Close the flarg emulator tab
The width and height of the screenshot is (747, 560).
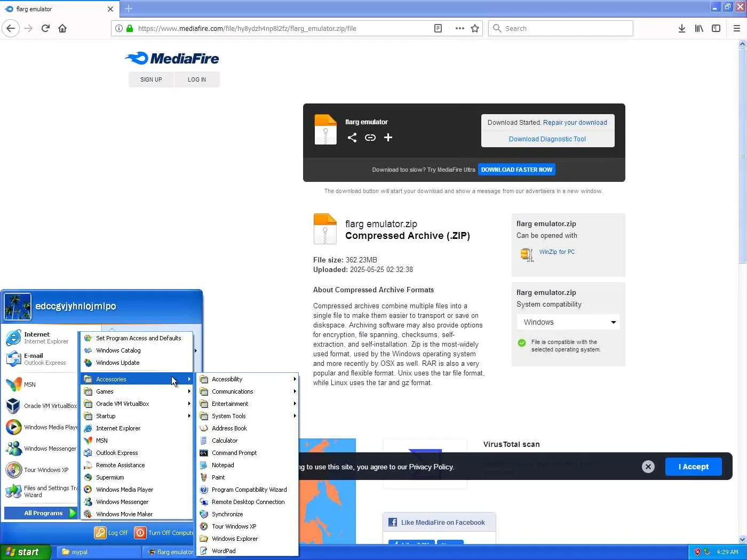coord(110,9)
